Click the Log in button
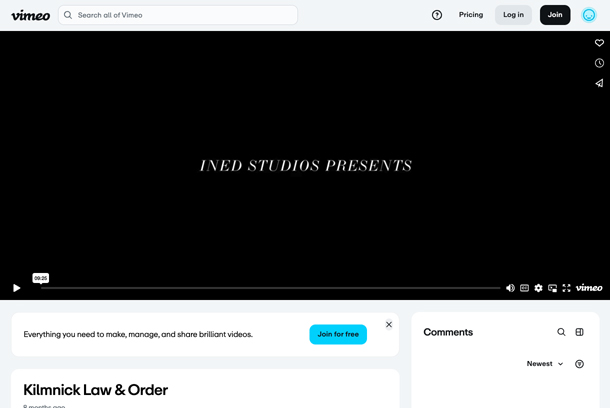 click(513, 15)
